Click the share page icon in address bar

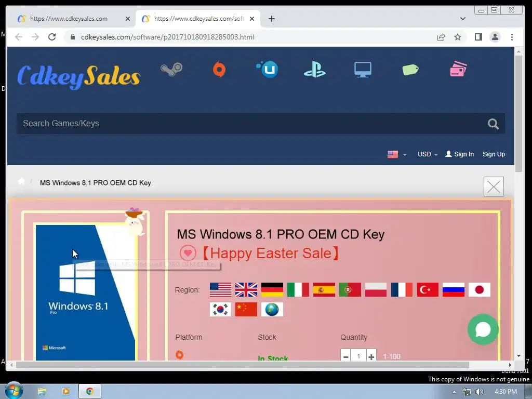(441, 37)
